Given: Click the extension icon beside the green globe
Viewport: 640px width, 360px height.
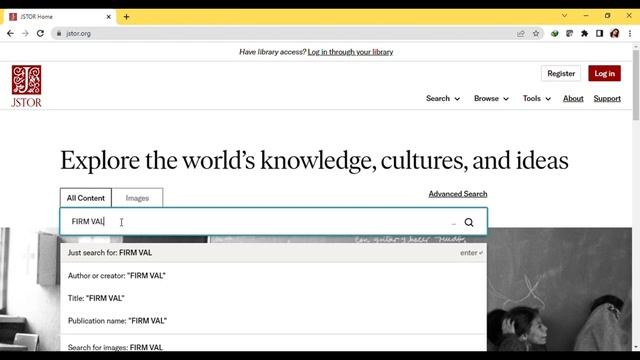Looking at the screenshot, I should tap(569, 33).
